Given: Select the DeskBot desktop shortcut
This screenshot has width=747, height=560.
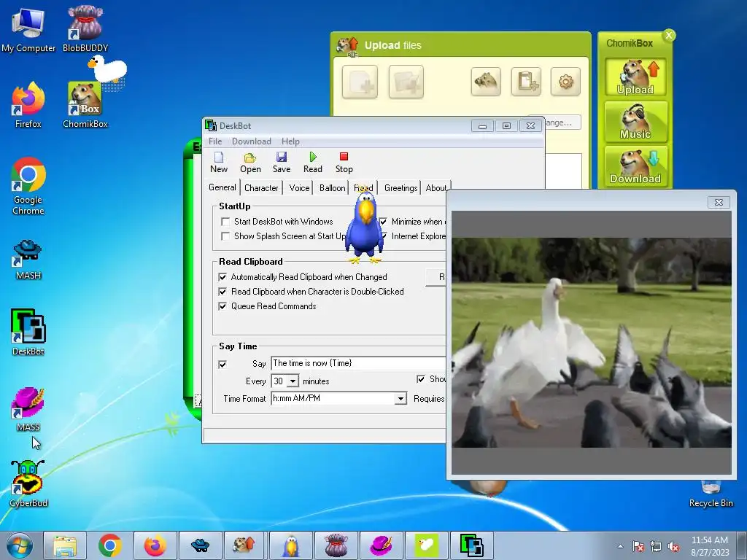Looking at the screenshot, I should [x=28, y=332].
